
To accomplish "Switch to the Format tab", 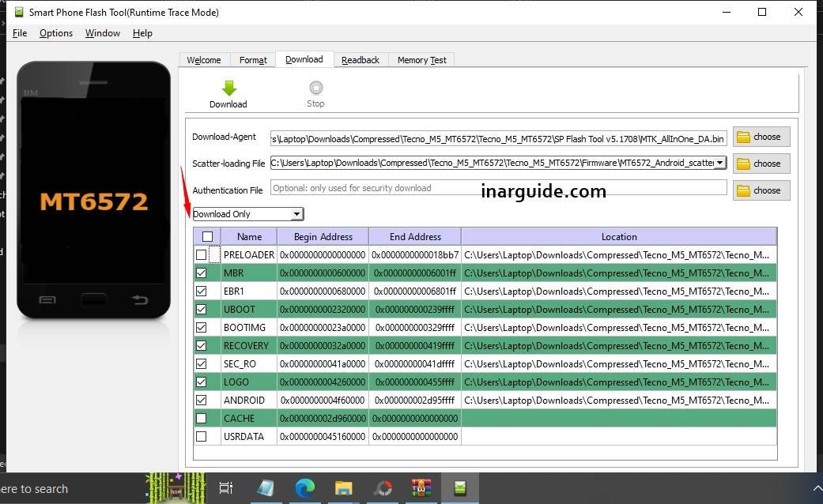I will pyautogui.click(x=253, y=60).
